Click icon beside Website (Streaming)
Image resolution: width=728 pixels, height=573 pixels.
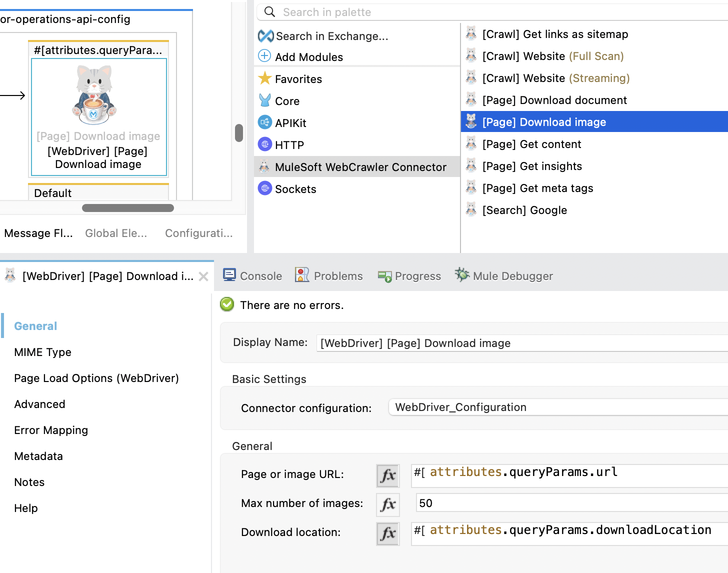point(471,77)
